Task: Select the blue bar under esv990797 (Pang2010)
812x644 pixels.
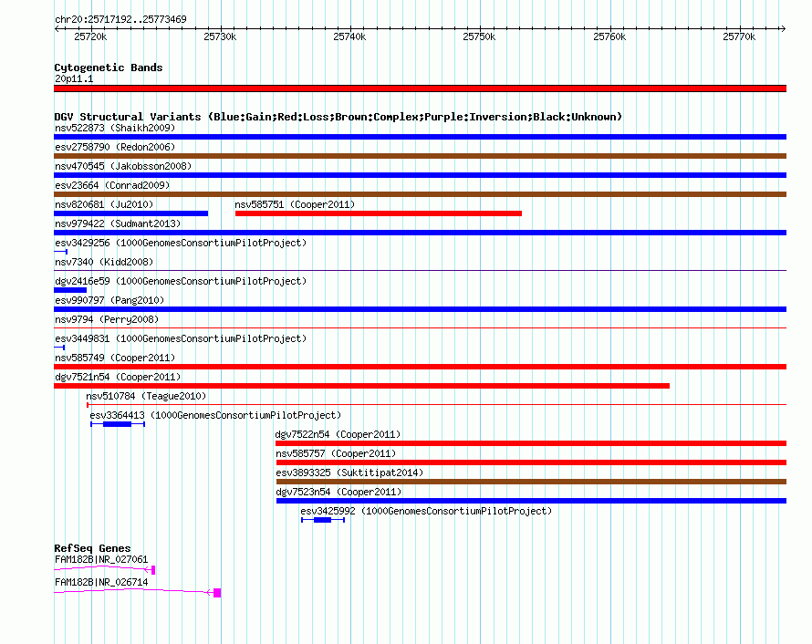Action: pos(420,309)
